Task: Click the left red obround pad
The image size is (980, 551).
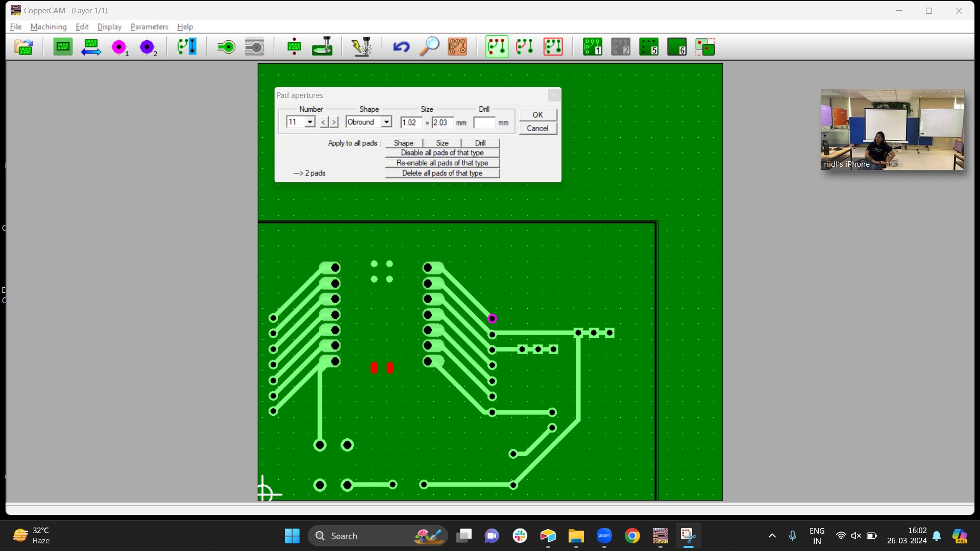Action: pos(374,367)
